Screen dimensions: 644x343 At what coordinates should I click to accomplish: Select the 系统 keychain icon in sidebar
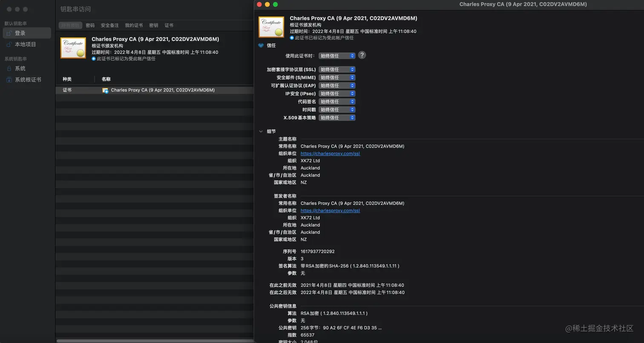coord(9,68)
